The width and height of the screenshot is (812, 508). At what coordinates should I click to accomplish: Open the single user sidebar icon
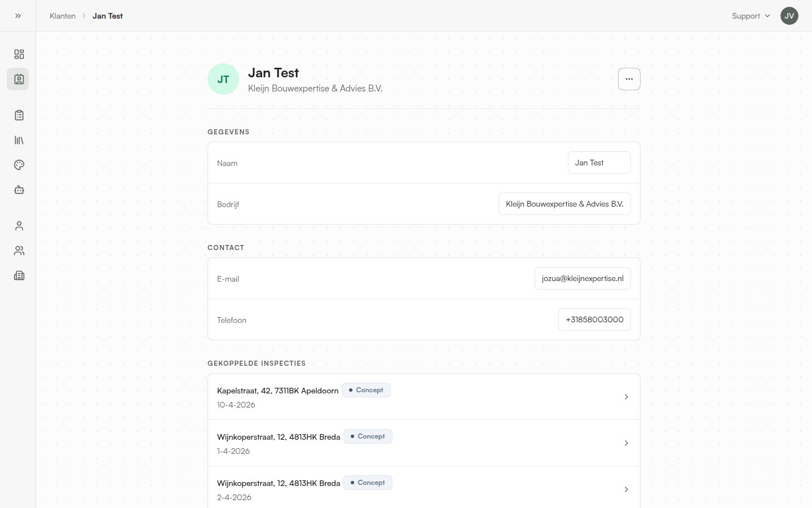pos(19,226)
